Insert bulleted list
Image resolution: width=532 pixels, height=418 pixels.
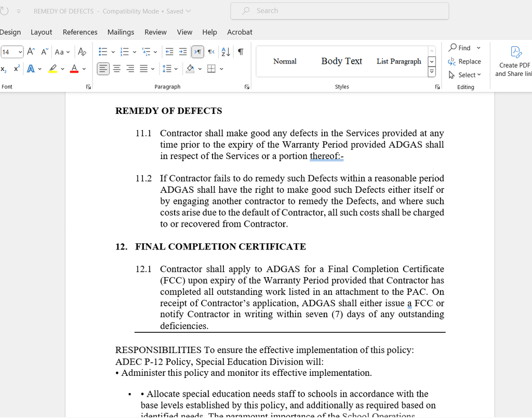click(x=103, y=51)
